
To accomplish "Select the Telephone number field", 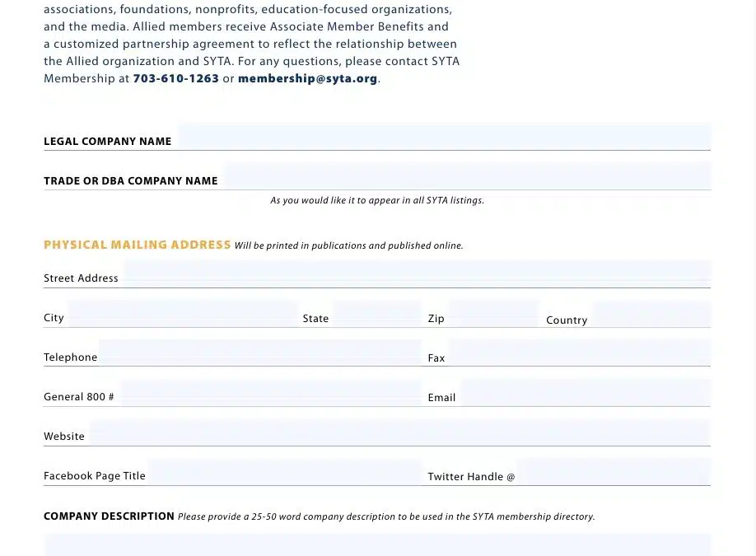I will [259, 353].
